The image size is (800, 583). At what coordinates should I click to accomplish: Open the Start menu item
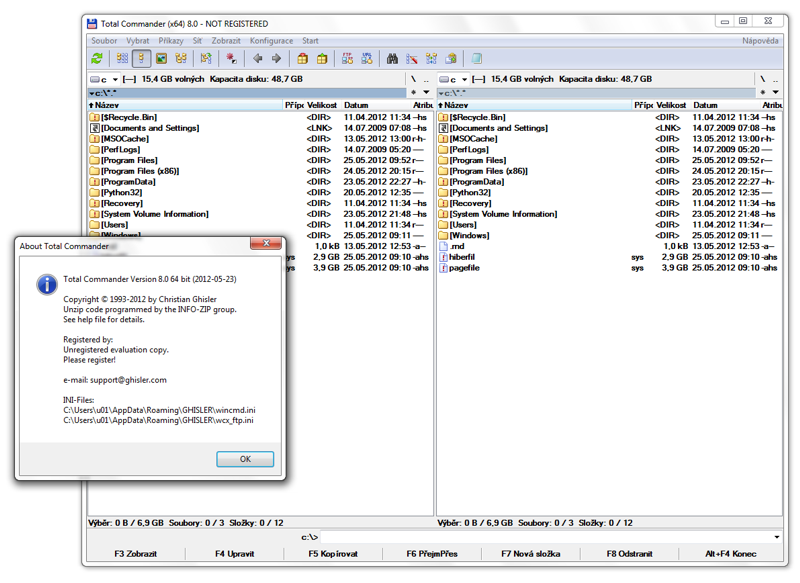310,41
